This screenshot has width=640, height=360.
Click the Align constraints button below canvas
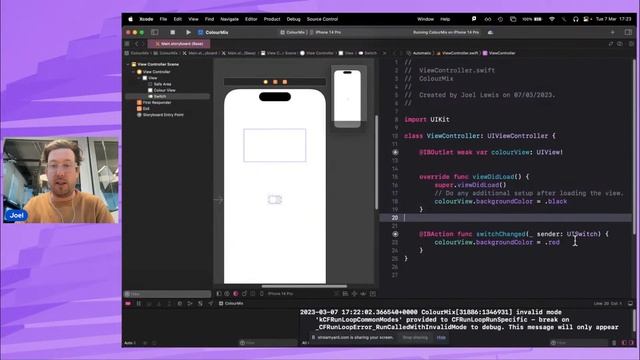(345, 293)
